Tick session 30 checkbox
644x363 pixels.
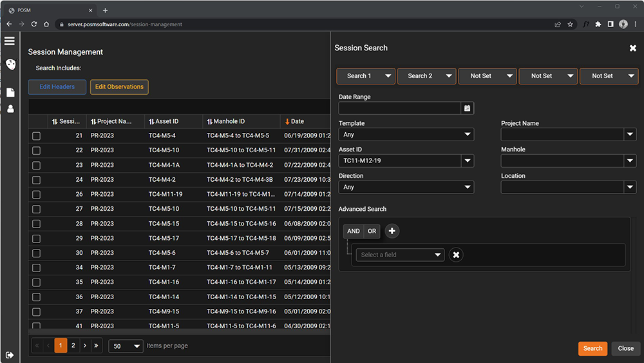coord(37,253)
